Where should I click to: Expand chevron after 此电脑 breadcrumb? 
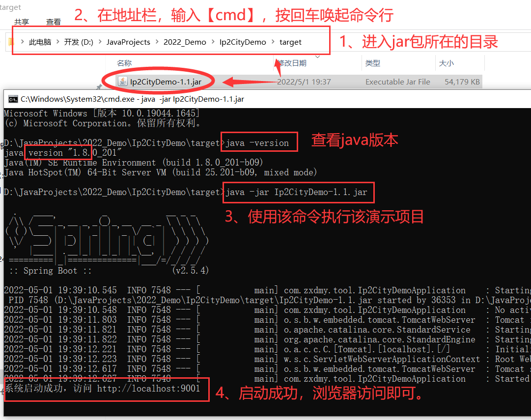pyautogui.click(x=57, y=42)
